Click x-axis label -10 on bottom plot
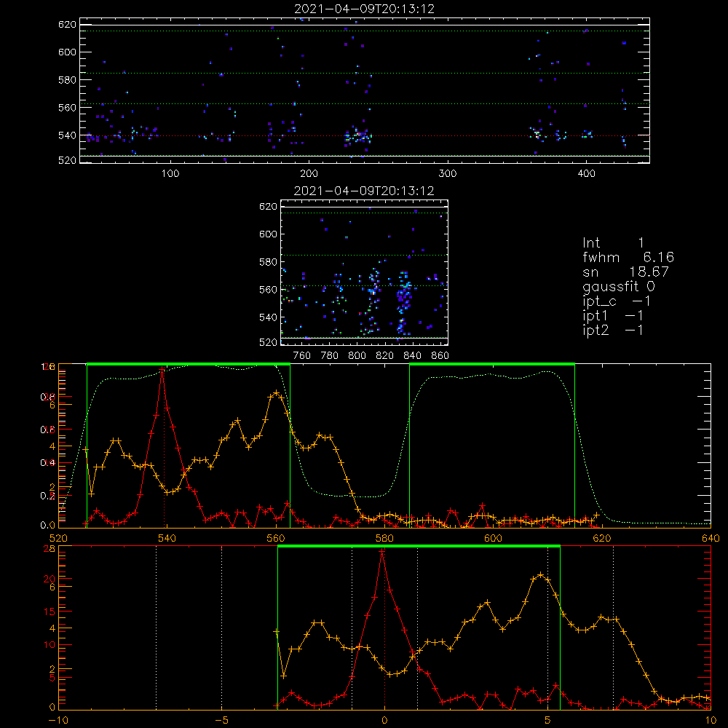 click(x=58, y=721)
